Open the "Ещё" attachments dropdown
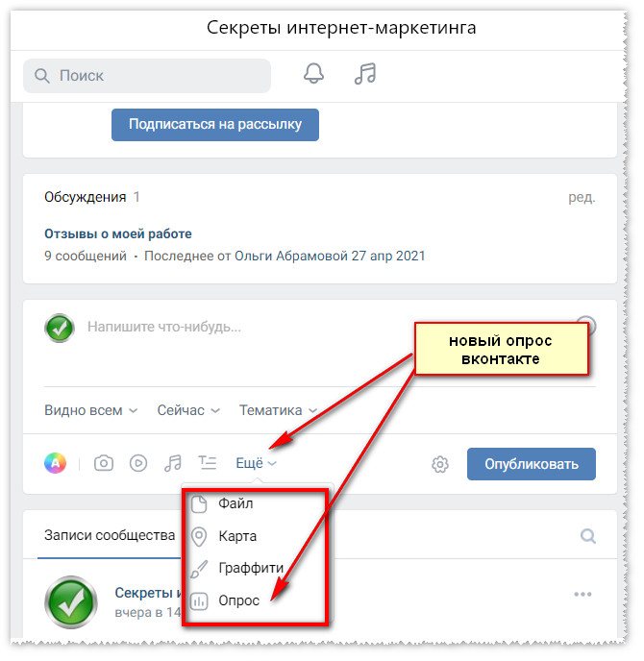The height and width of the screenshot is (661, 644). point(257,464)
